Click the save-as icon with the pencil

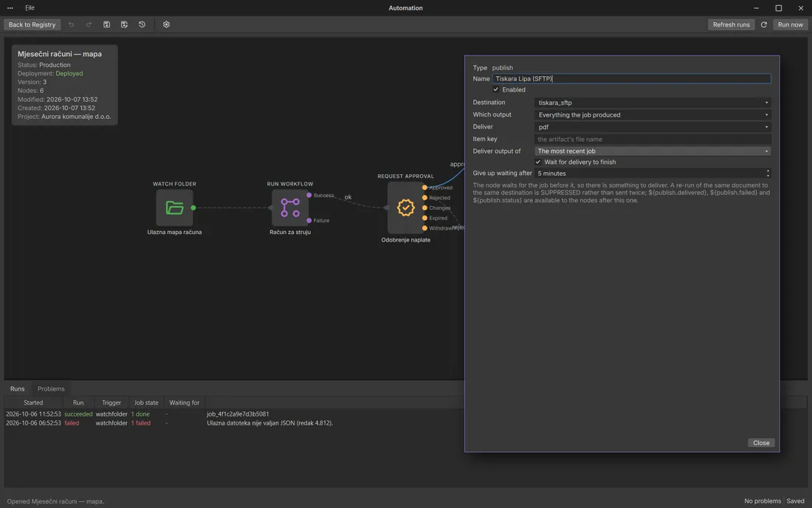124,24
